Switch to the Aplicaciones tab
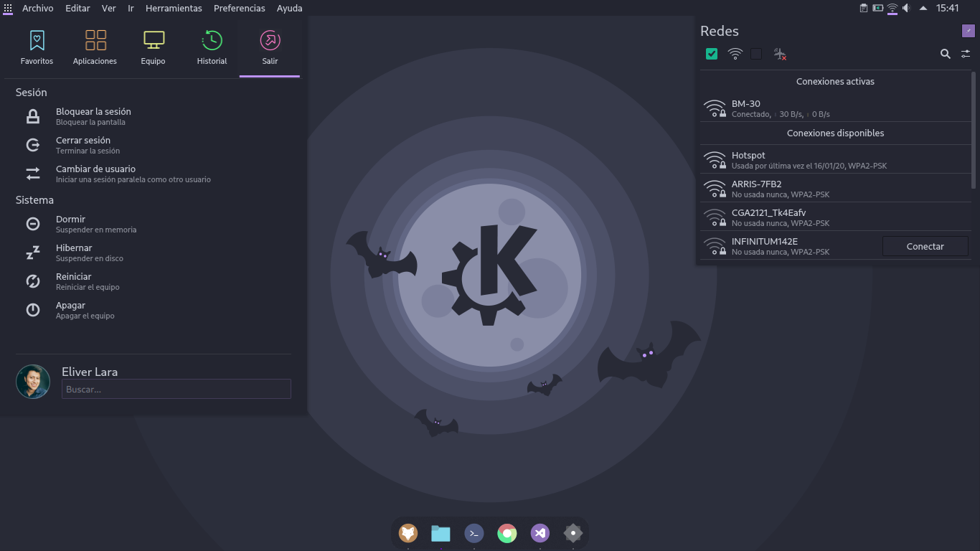Screen dimensions: 980x551 [95, 47]
